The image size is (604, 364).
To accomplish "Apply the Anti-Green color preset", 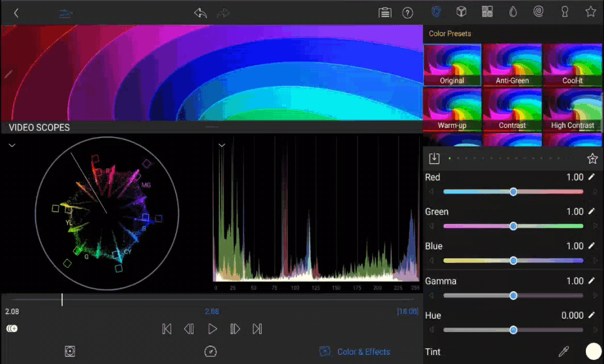I will [x=512, y=65].
